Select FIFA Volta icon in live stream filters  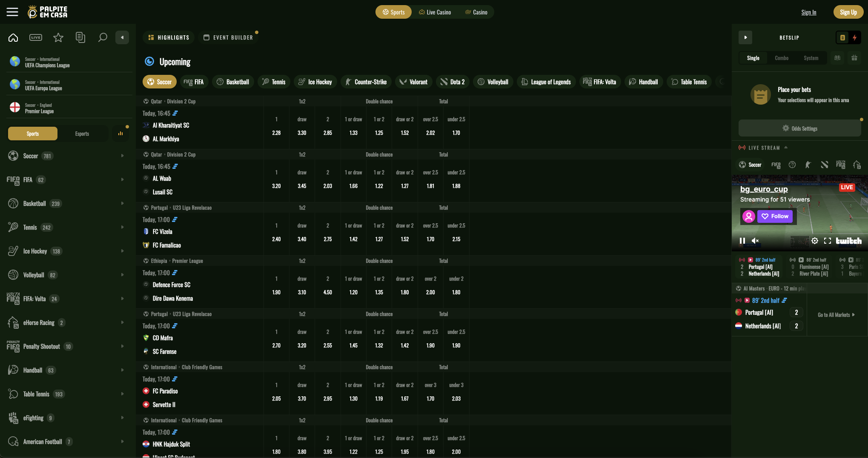point(841,165)
